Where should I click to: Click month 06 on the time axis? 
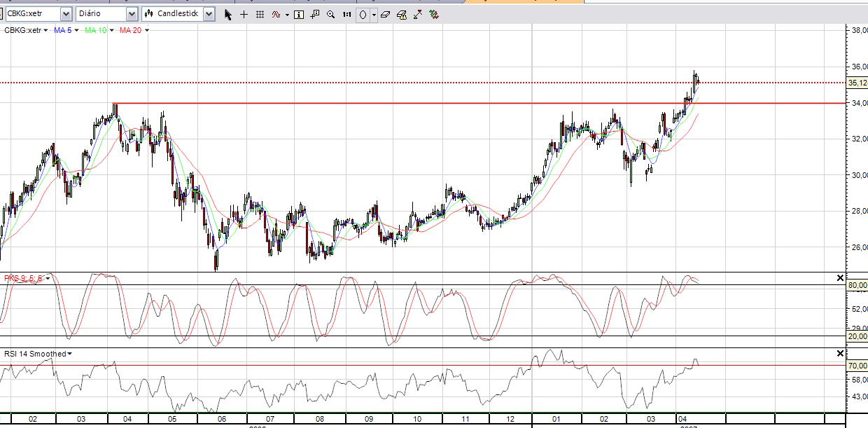pos(223,419)
